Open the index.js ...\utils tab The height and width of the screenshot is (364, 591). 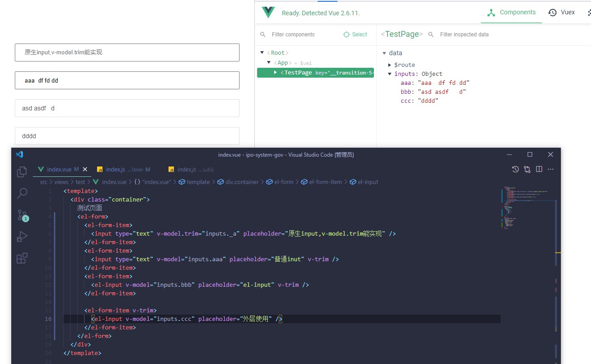[x=191, y=169]
